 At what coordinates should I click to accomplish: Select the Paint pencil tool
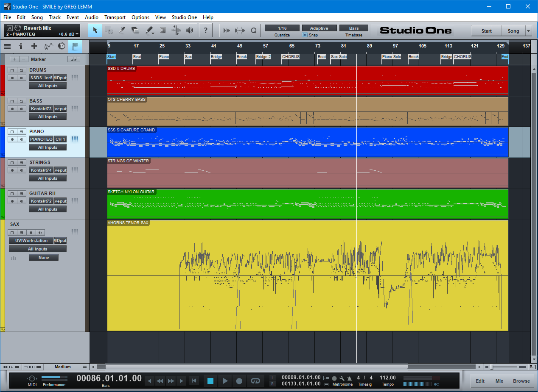coord(149,30)
